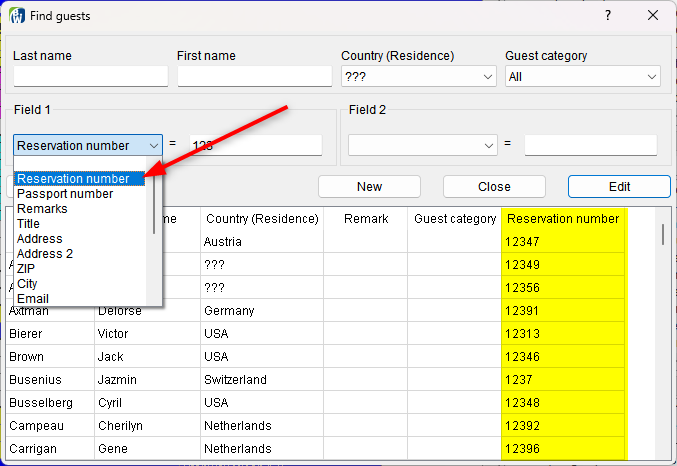Select Passport number from the list
The width and height of the screenshot is (677, 466).
[x=65, y=194]
